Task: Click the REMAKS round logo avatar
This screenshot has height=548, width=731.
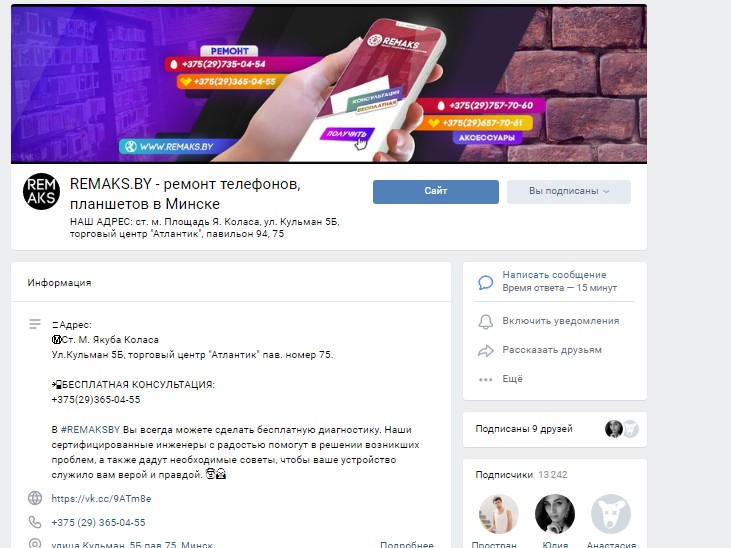Action: (x=41, y=191)
